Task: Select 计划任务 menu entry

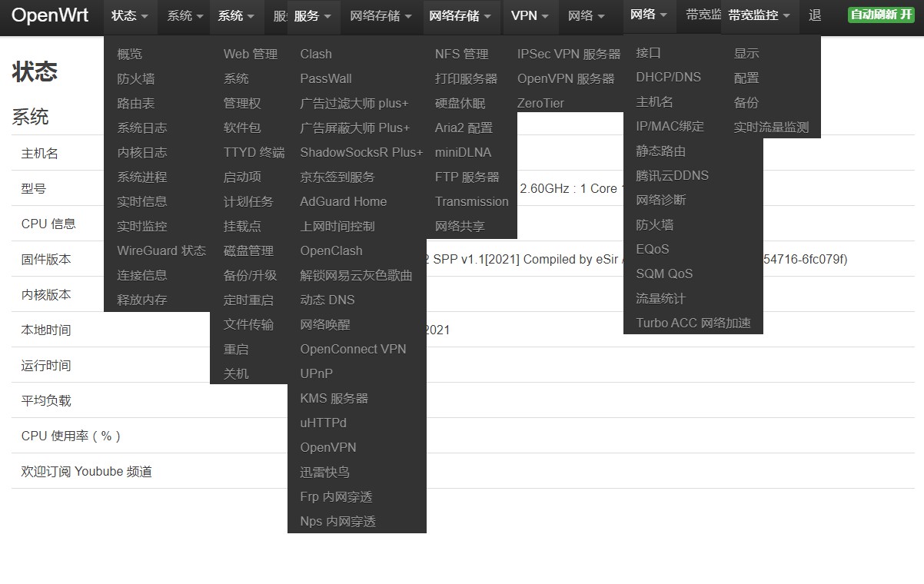Action: (x=248, y=201)
